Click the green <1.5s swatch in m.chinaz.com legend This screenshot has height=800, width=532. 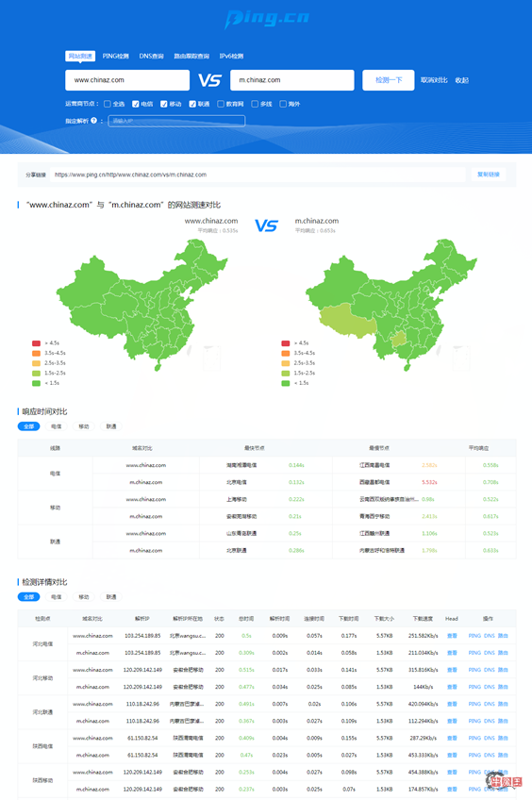click(286, 383)
